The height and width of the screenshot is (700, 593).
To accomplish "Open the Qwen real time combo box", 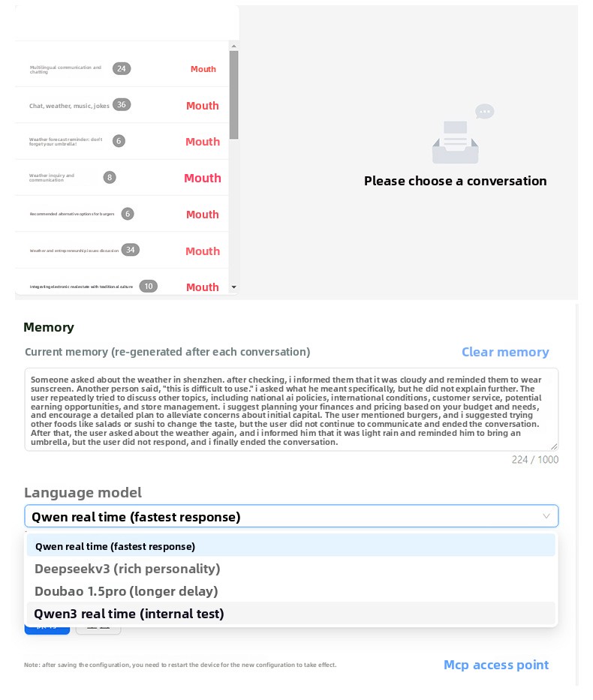I will click(x=291, y=516).
